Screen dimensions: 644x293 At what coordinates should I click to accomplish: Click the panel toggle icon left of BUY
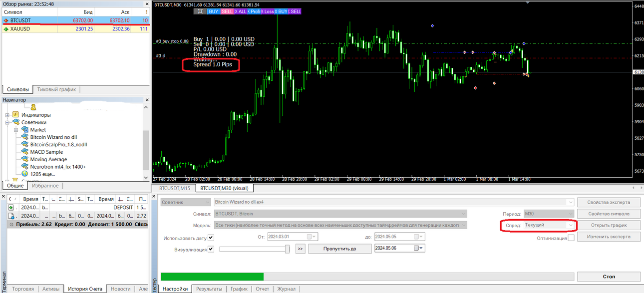[200, 11]
